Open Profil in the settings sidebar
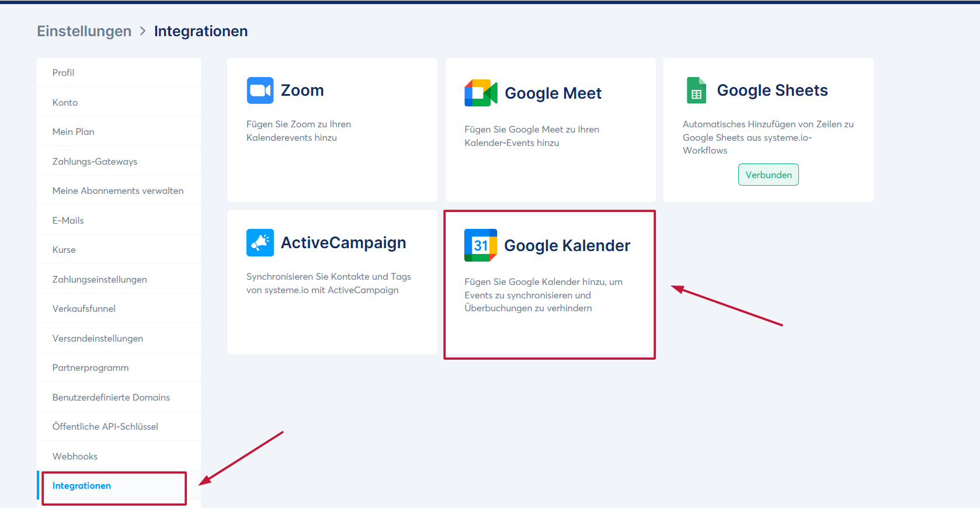The height and width of the screenshot is (508, 980). (x=119, y=72)
